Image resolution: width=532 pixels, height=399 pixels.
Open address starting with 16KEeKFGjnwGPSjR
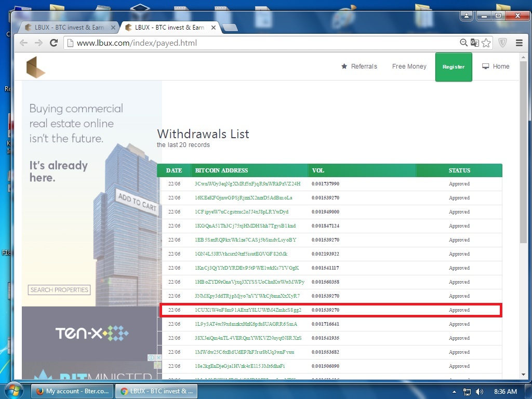pyautogui.click(x=244, y=198)
